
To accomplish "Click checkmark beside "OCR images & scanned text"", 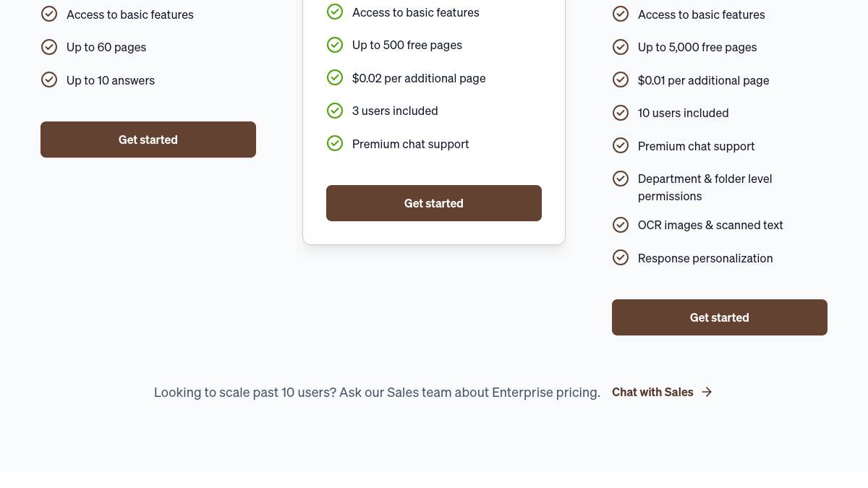I will 621,225.
